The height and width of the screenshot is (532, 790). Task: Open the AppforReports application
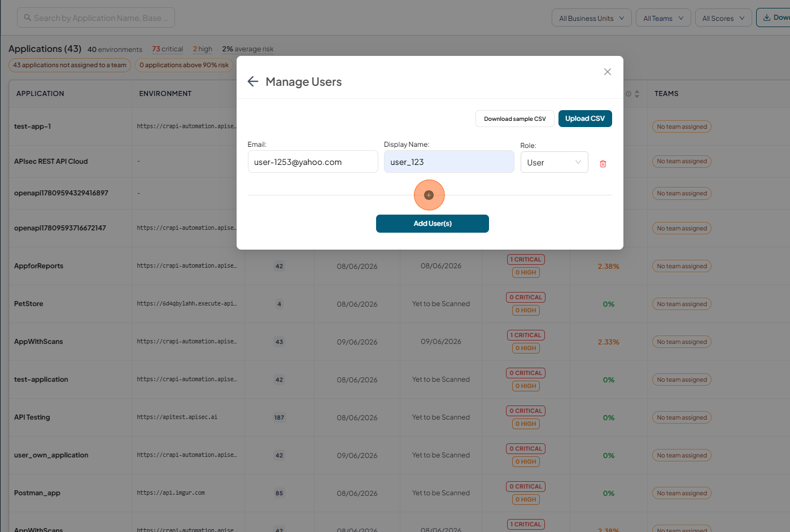(x=38, y=266)
